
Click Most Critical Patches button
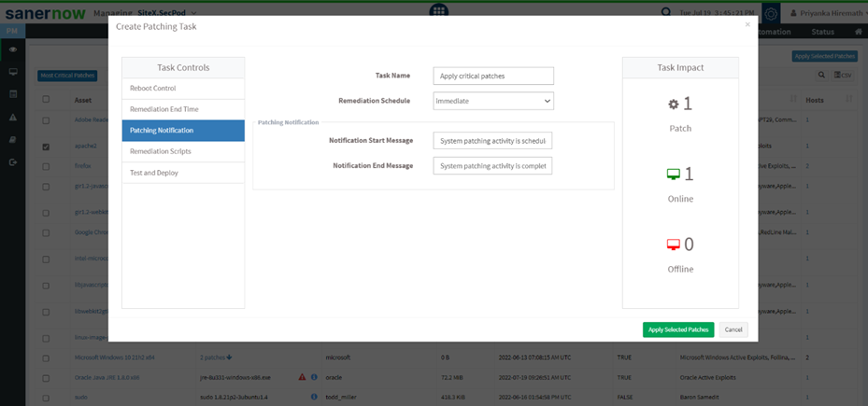[x=67, y=76]
